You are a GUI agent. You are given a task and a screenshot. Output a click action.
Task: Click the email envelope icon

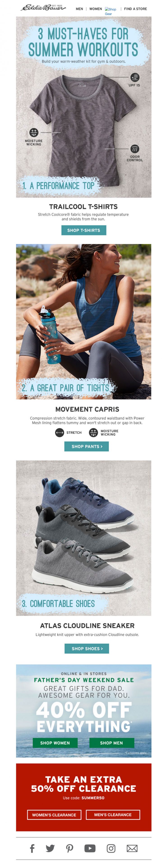(x=132, y=848)
